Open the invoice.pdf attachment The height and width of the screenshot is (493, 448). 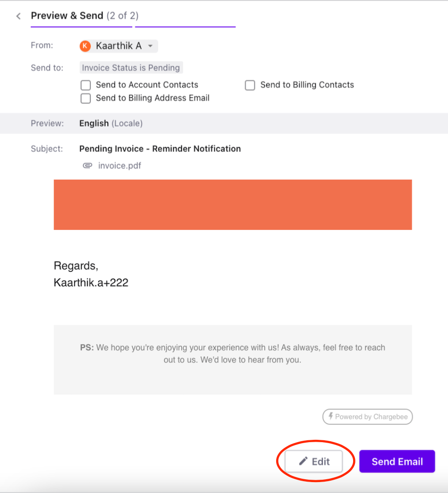click(119, 166)
